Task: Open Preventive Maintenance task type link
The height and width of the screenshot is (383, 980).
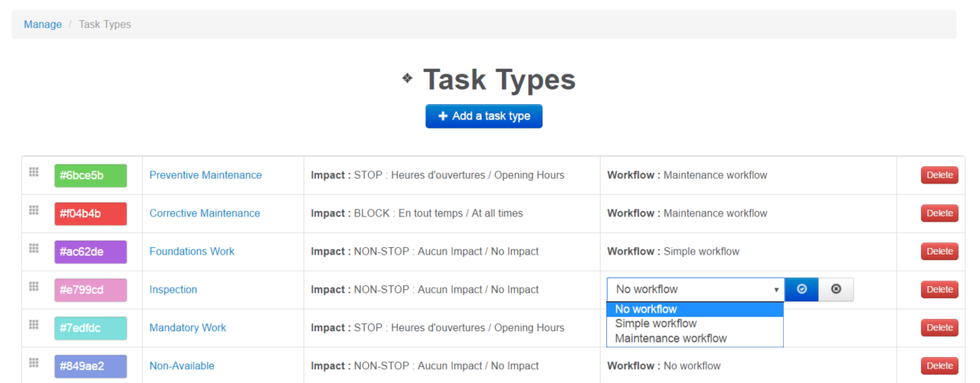Action: [205, 175]
